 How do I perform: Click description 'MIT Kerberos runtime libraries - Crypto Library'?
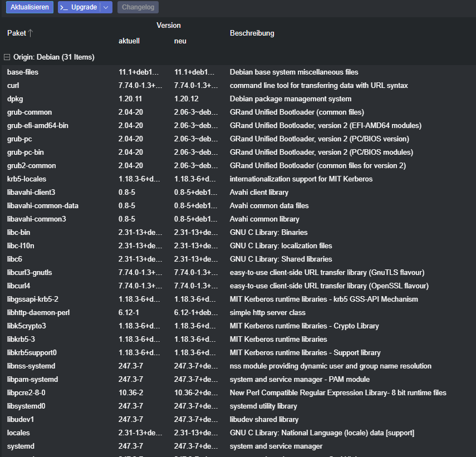(304, 326)
